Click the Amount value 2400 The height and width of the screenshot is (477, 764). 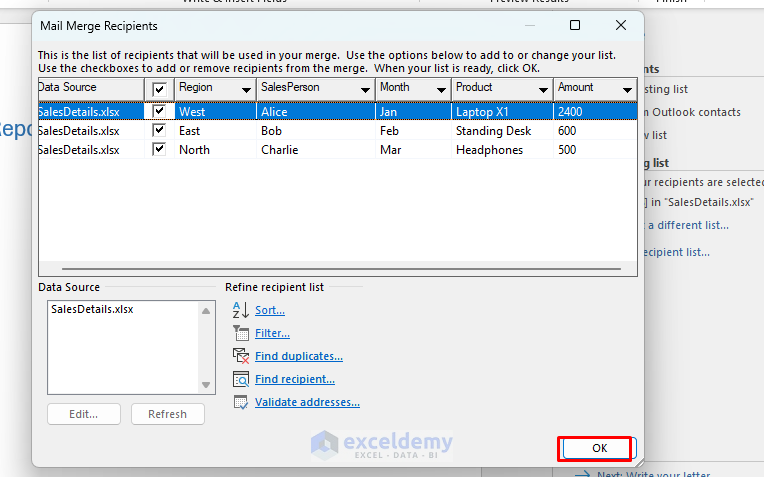pos(595,112)
